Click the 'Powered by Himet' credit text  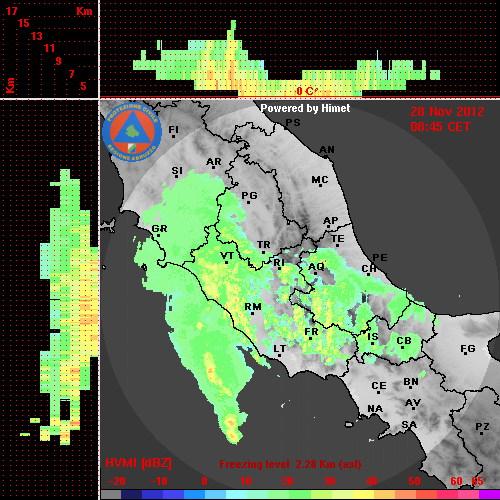coord(305,108)
